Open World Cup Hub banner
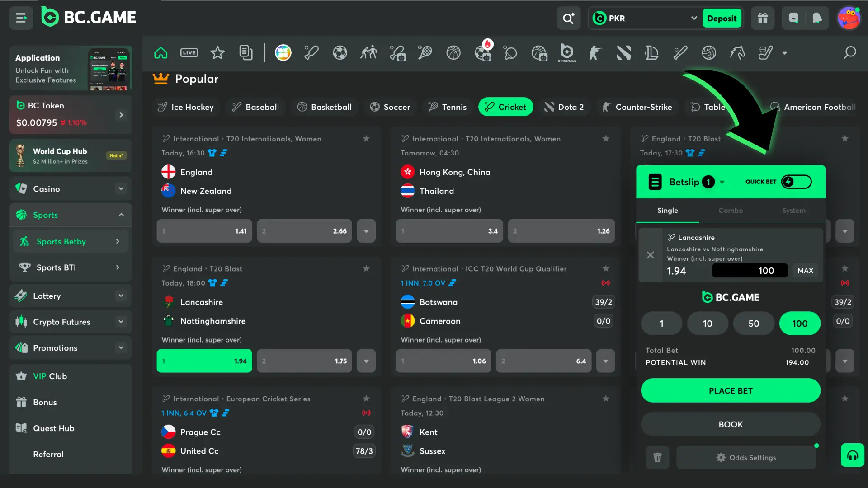868x488 pixels. (x=71, y=156)
